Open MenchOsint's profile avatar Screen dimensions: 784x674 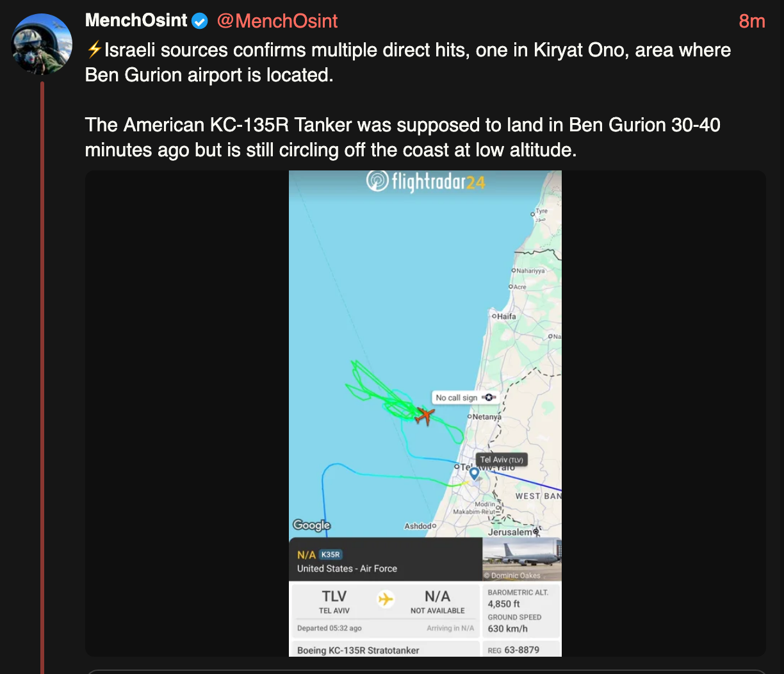(42, 44)
